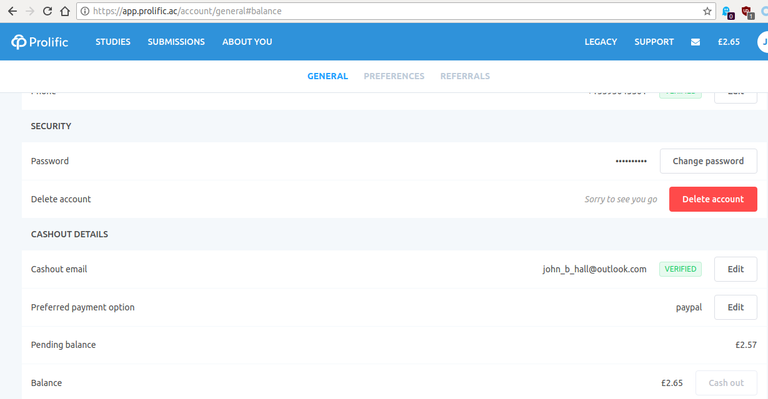Open the SUPPORT link in header
The image size is (768, 399).
[654, 42]
